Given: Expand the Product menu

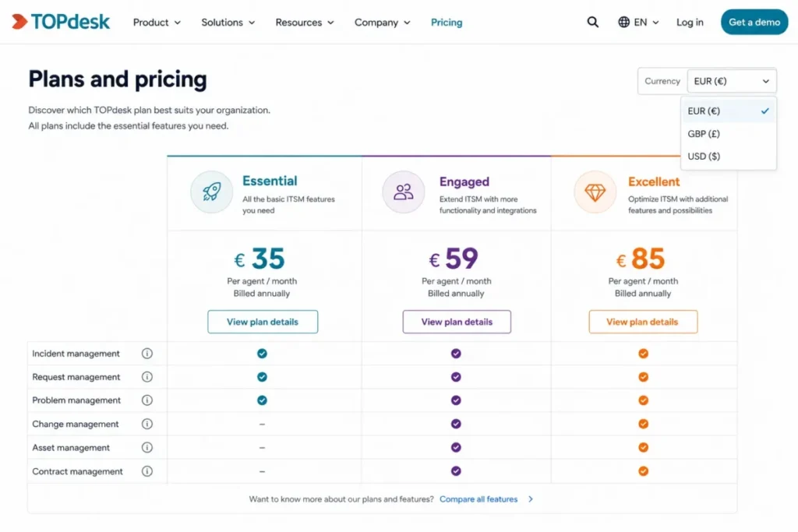Looking at the screenshot, I should coord(157,23).
